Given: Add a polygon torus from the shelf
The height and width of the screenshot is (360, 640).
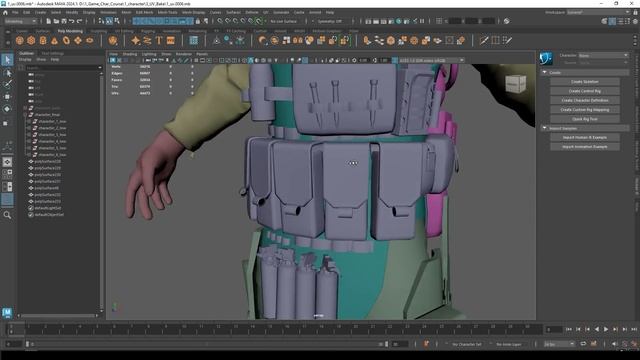Looking at the screenshot, I should tap(66, 40).
